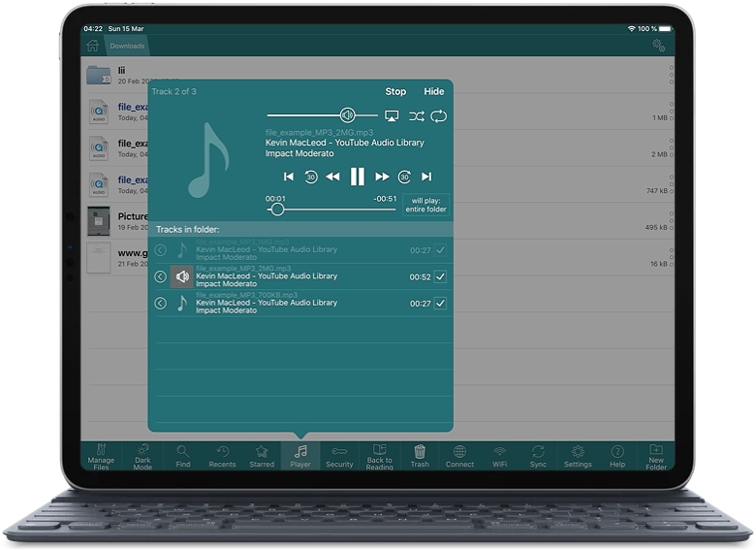Open AirPlay output selector
The width and height of the screenshot is (756, 550).
tap(392, 116)
